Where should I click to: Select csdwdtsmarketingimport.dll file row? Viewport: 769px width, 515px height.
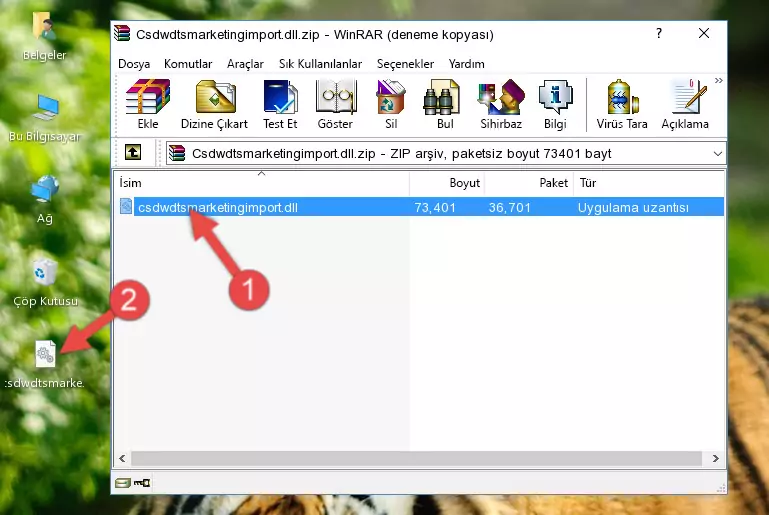pyautogui.click(x=420, y=207)
